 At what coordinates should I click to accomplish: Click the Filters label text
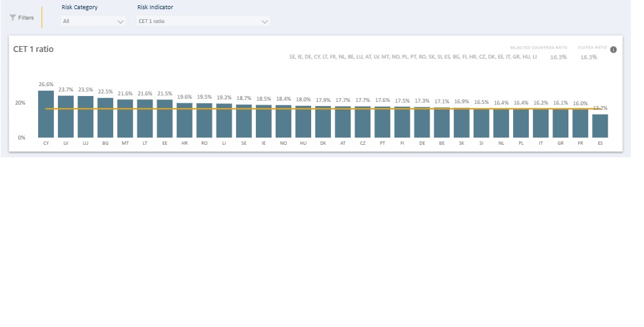pyautogui.click(x=26, y=18)
